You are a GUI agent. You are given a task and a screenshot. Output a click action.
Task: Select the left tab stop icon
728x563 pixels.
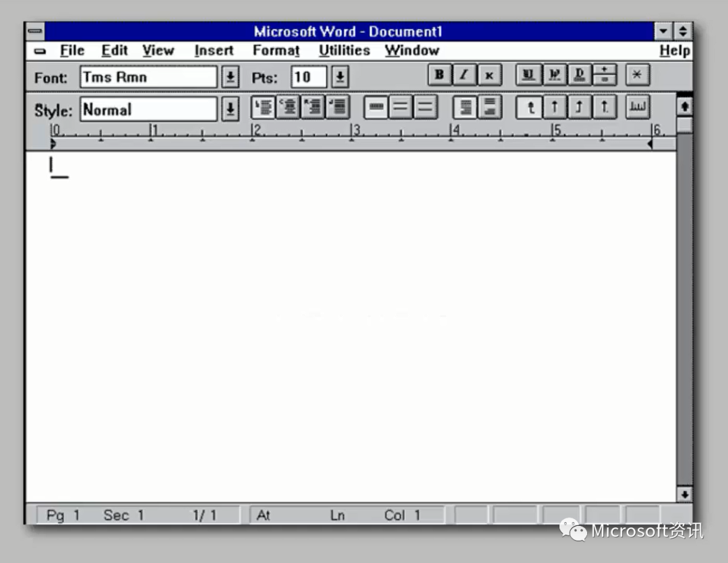[x=529, y=107]
